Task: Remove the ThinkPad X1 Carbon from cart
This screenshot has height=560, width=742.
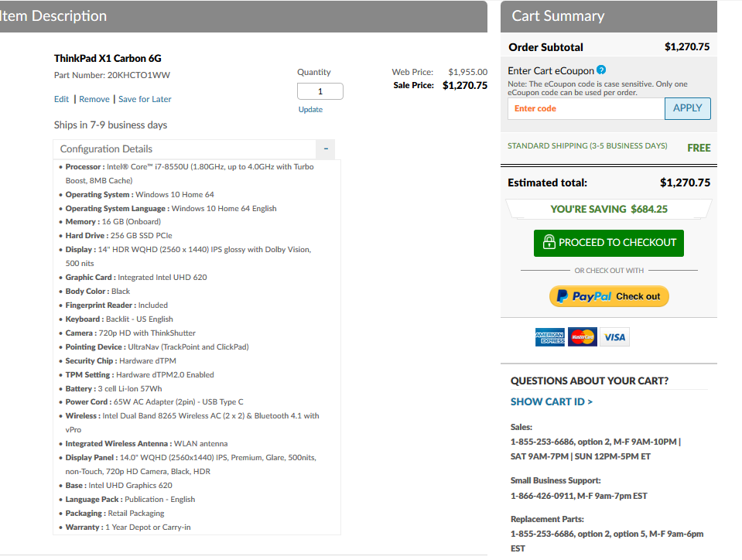Action: click(x=94, y=99)
